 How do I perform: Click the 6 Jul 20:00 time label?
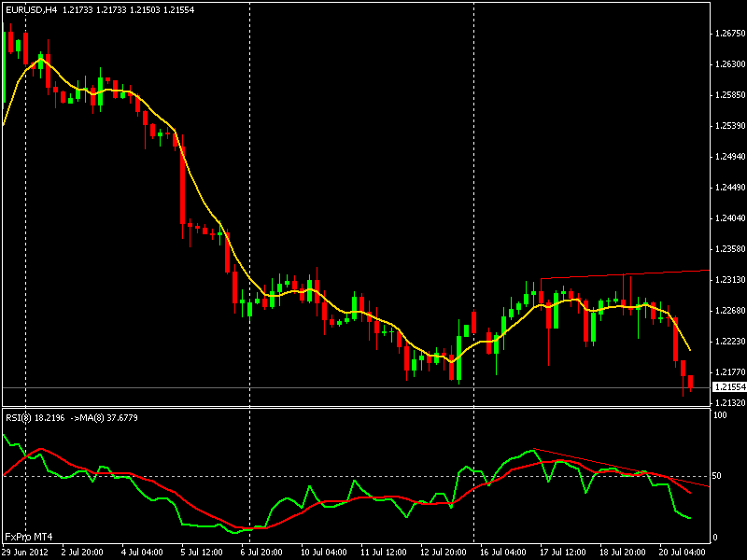click(261, 553)
